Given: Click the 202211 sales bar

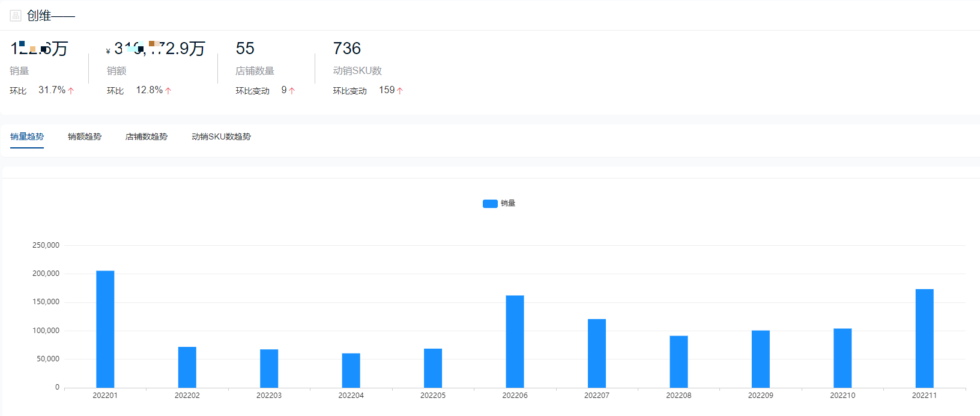Looking at the screenshot, I should point(924,338).
